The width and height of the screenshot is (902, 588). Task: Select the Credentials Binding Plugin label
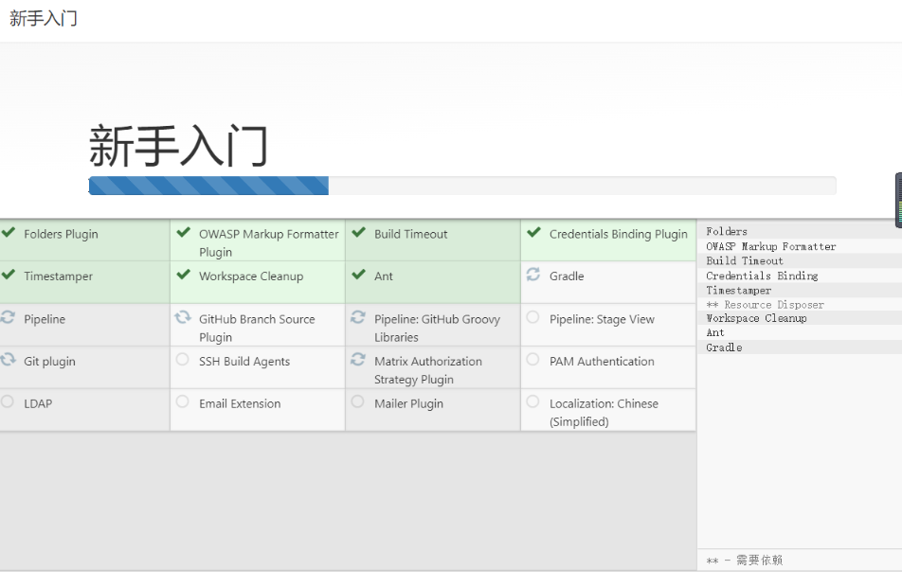[619, 234]
